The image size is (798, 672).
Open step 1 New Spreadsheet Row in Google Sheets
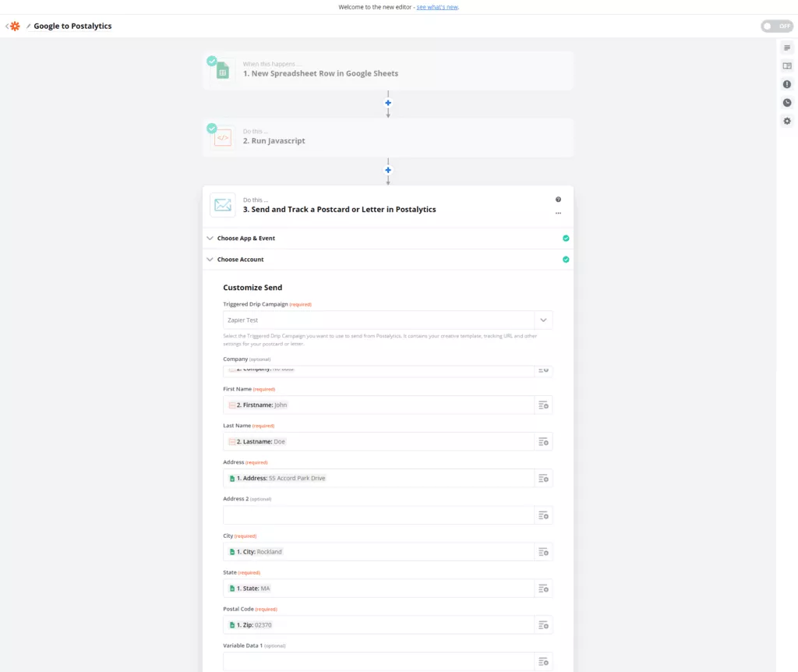(x=388, y=71)
